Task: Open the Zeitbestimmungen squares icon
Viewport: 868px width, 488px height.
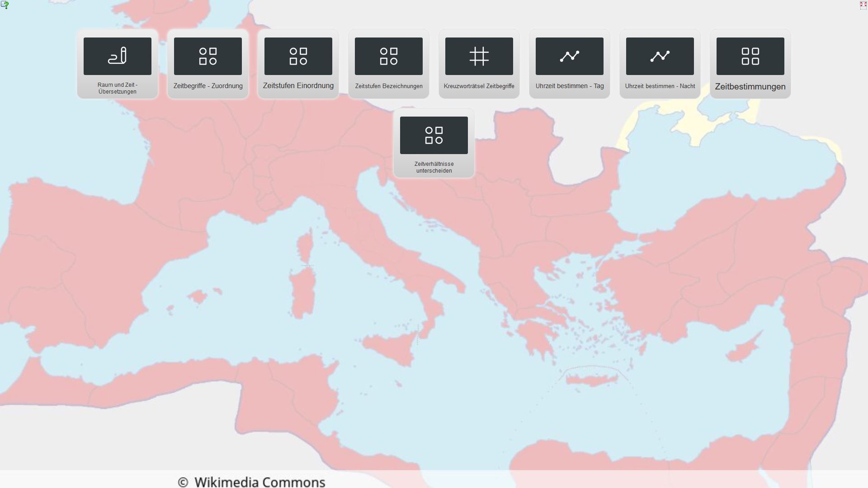Action: point(750,56)
